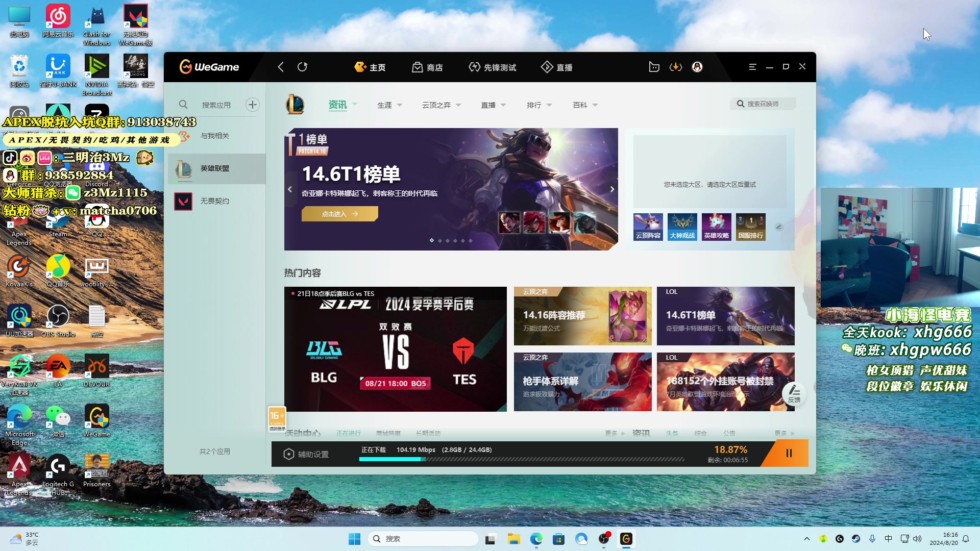Click the 搜索召唤师 search field

click(x=763, y=104)
